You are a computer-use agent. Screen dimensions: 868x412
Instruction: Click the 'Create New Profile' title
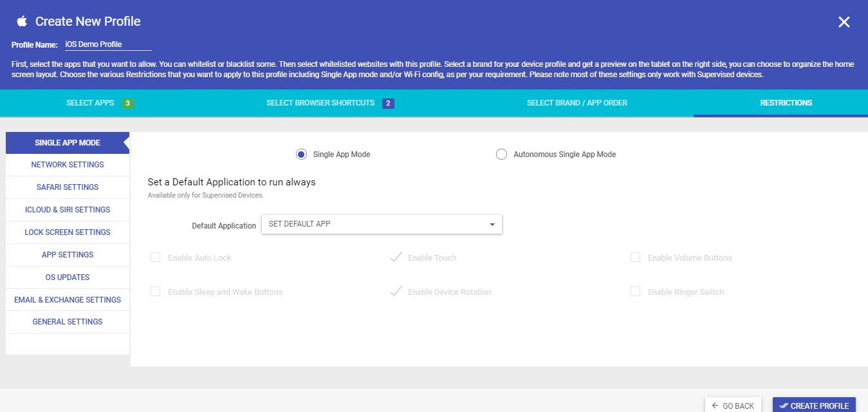pos(88,21)
